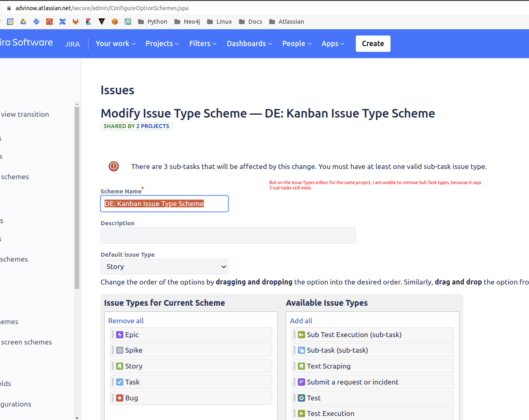
Task: Click the Add all link
Action: (301, 321)
